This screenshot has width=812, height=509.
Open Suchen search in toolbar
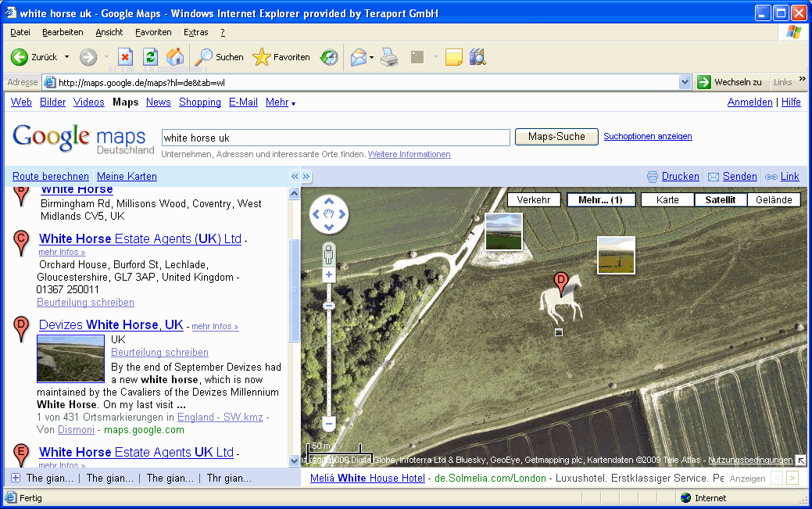coord(219,57)
